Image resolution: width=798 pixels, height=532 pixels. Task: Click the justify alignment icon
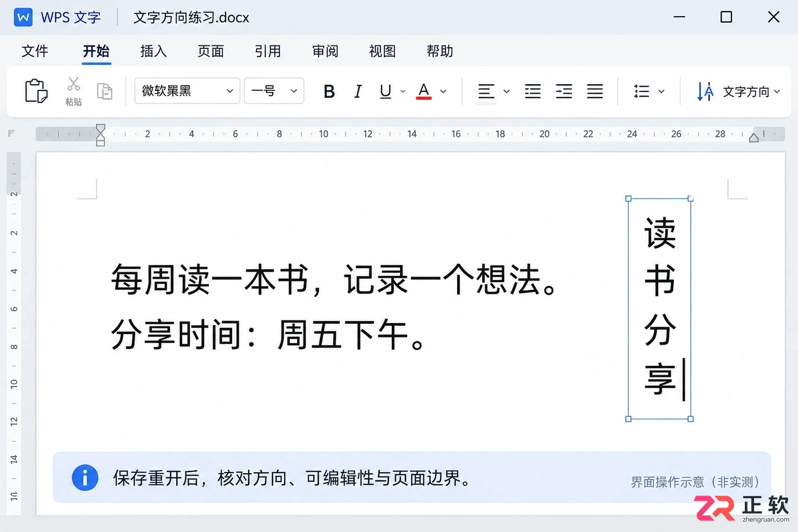(595, 91)
